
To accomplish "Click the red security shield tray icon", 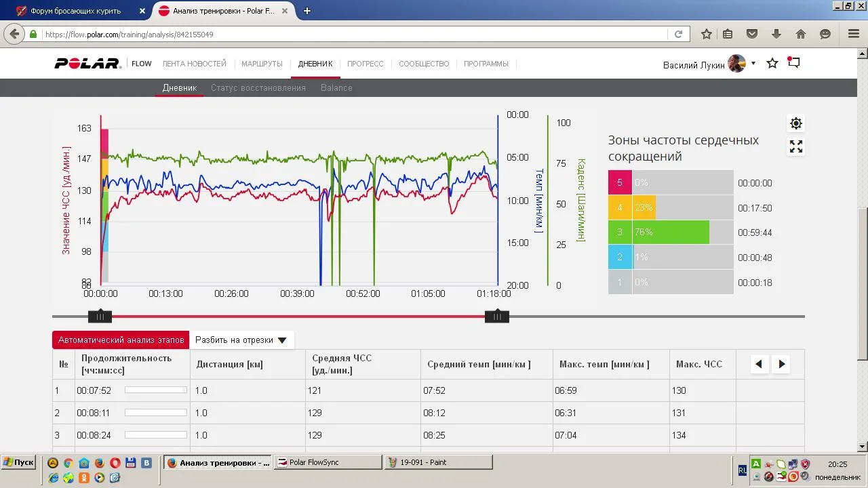I will [x=805, y=464].
